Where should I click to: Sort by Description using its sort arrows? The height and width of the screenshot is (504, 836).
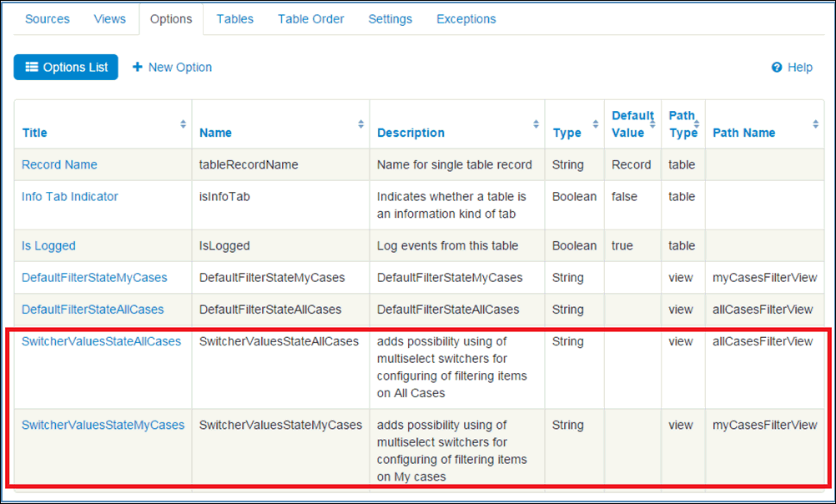pos(536,124)
